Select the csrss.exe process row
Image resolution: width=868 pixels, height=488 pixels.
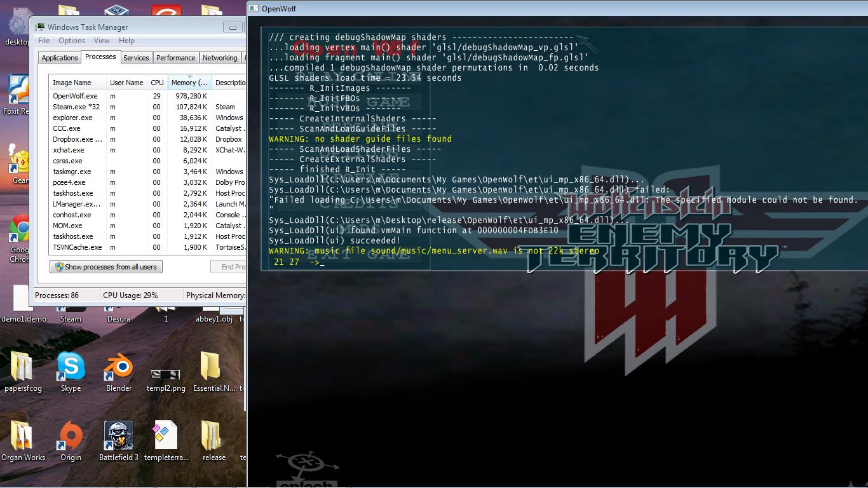tap(147, 161)
